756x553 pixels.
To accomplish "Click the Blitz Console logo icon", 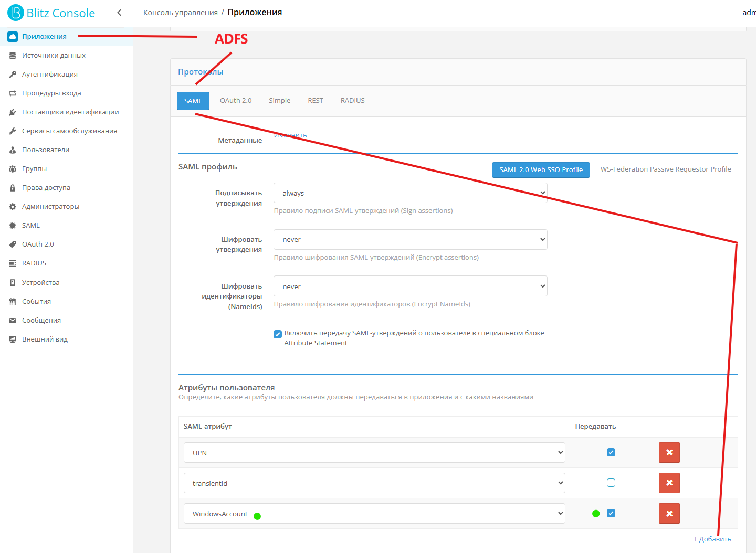I will coord(16,13).
